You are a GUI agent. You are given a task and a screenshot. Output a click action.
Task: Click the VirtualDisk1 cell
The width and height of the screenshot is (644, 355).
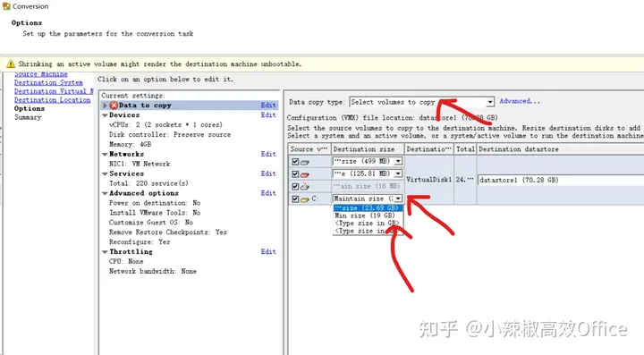pyautogui.click(x=429, y=180)
